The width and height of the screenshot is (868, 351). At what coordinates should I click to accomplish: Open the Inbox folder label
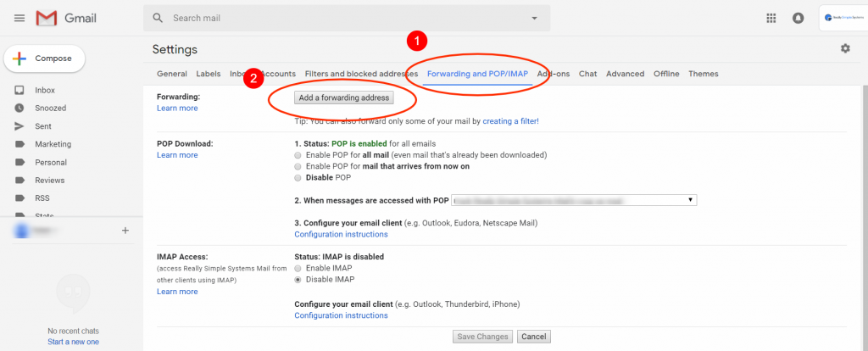[x=45, y=90]
